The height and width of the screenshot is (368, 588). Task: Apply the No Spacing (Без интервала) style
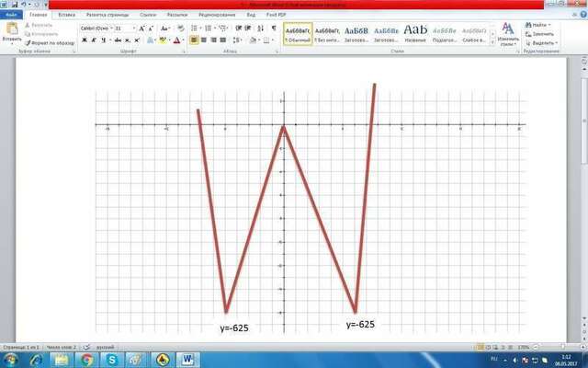(327, 34)
